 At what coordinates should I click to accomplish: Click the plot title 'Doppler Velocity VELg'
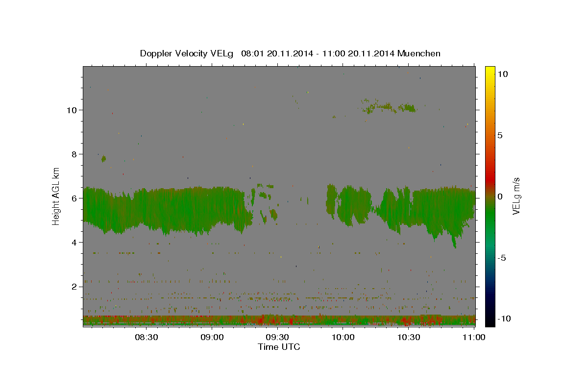point(188,53)
